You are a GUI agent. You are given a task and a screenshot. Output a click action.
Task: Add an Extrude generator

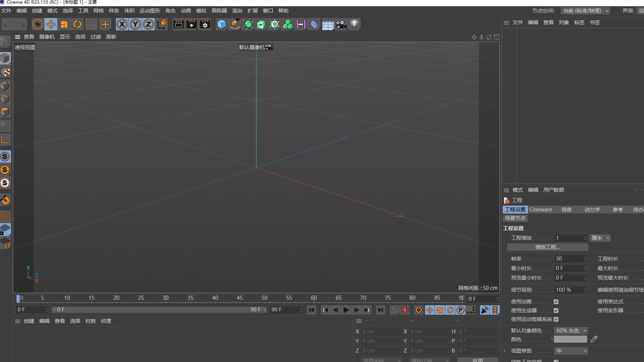coord(261,24)
